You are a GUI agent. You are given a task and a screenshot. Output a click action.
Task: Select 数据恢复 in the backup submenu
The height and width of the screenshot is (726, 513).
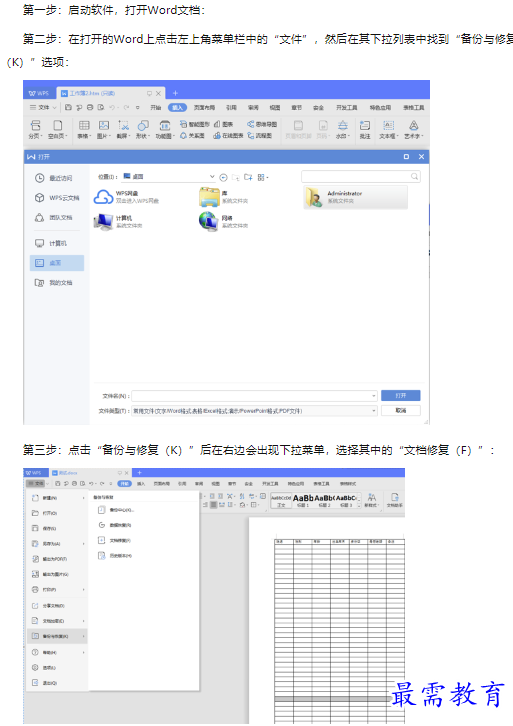pos(115,525)
